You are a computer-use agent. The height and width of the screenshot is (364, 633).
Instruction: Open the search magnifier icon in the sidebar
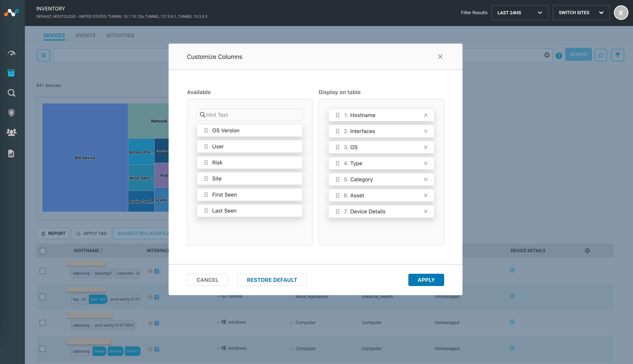coord(11,93)
